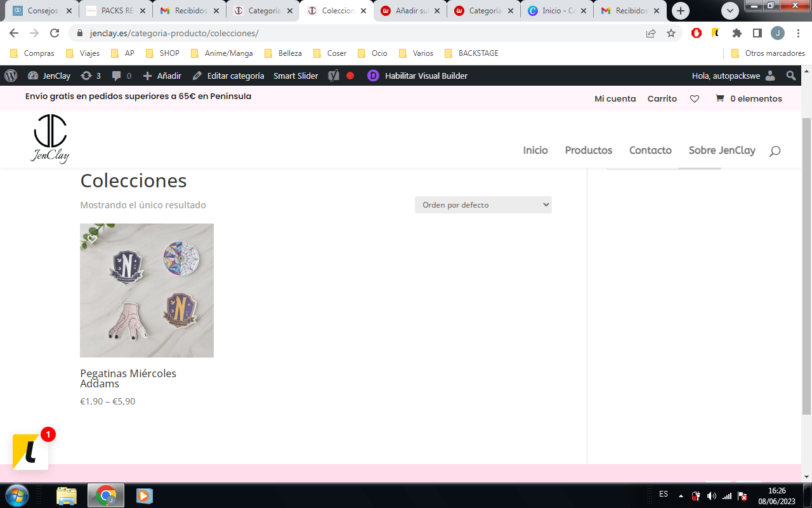Open JenClay site dashboard link in admin bar
Image resolution: width=812 pixels, height=508 pixels.
49,76
